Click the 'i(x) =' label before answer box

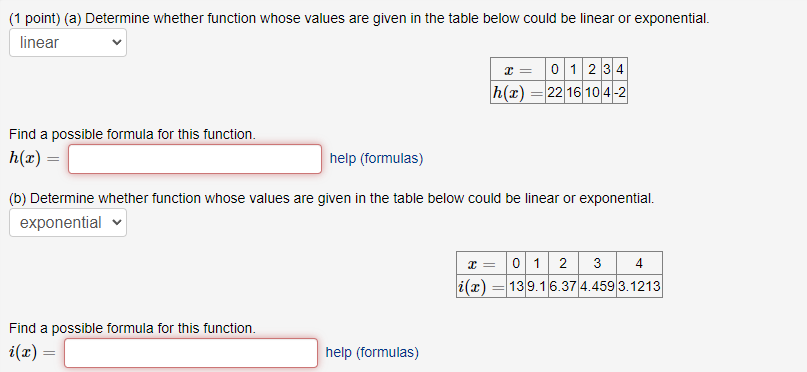click(32, 353)
